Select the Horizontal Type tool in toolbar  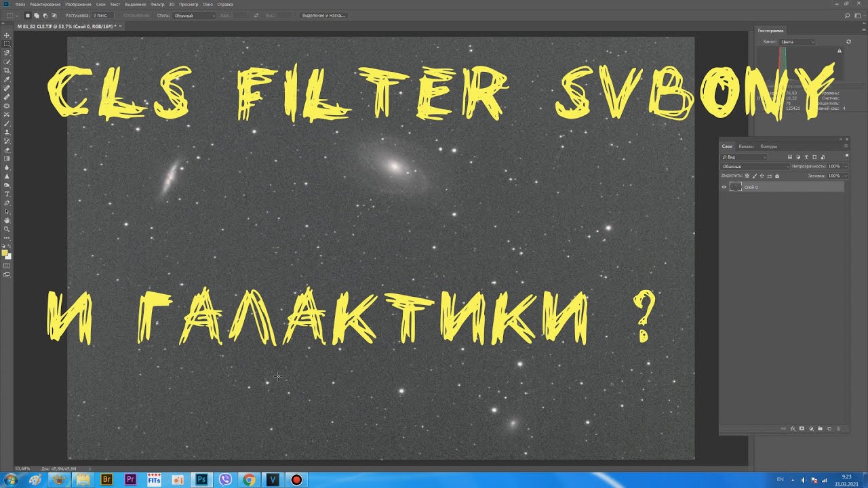(x=7, y=194)
